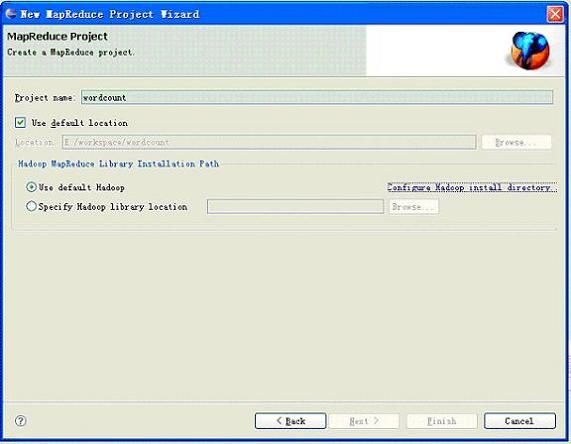Click the disabled Location path field
Viewport: 571px width, 444px height.
pos(269,142)
